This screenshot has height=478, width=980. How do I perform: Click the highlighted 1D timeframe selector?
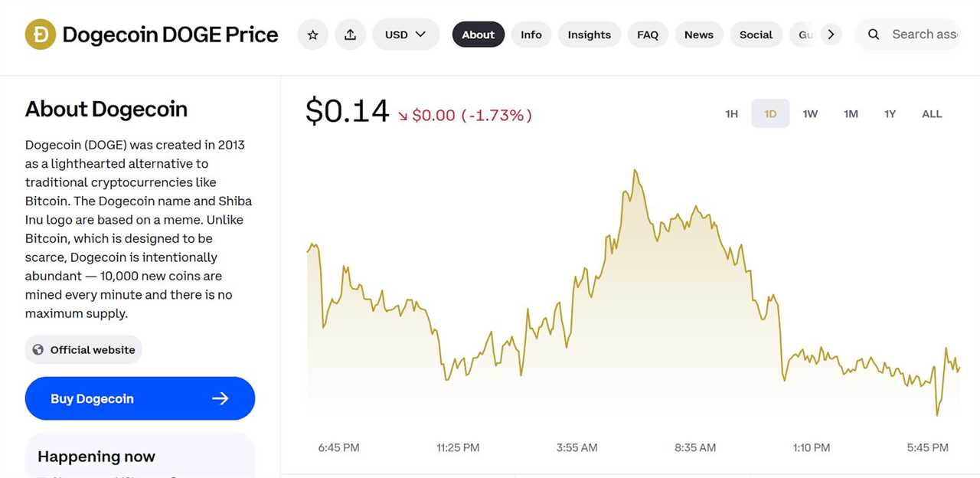tap(770, 113)
